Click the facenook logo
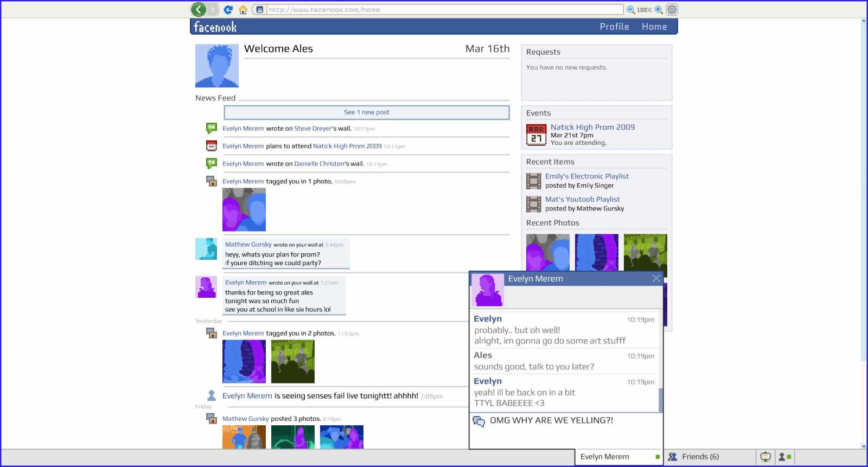The image size is (868, 467). 215,27
